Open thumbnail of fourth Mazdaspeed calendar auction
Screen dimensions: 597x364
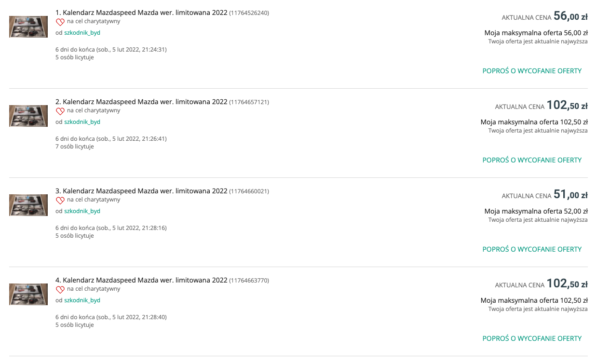tap(28, 294)
